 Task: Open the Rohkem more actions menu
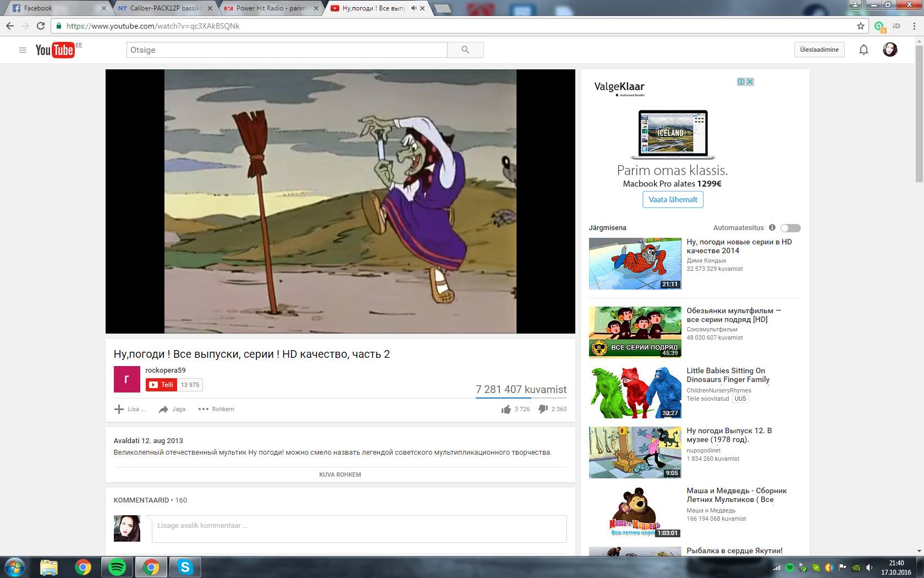pyautogui.click(x=216, y=409)
